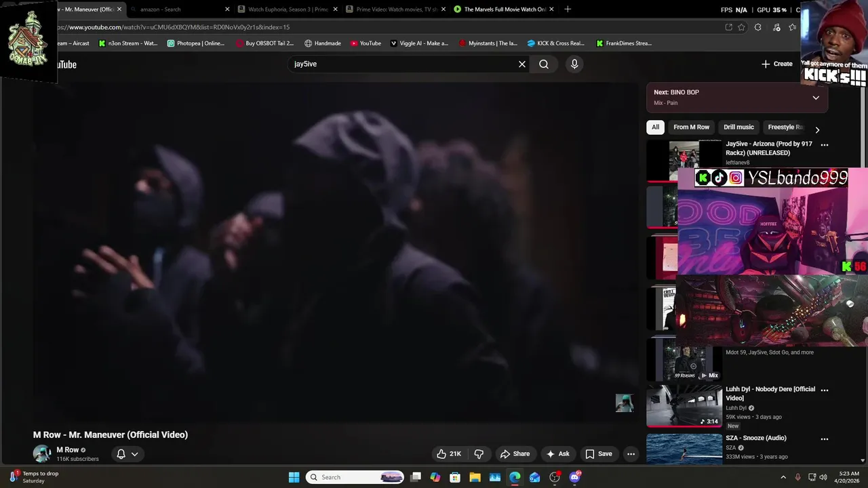Select the All filter chip

pos(655,127)
